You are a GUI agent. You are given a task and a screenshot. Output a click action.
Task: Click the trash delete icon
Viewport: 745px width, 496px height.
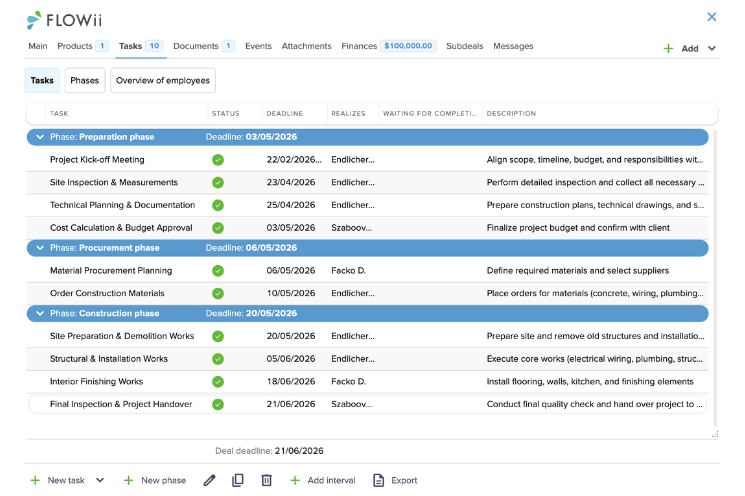coord(267,480)
